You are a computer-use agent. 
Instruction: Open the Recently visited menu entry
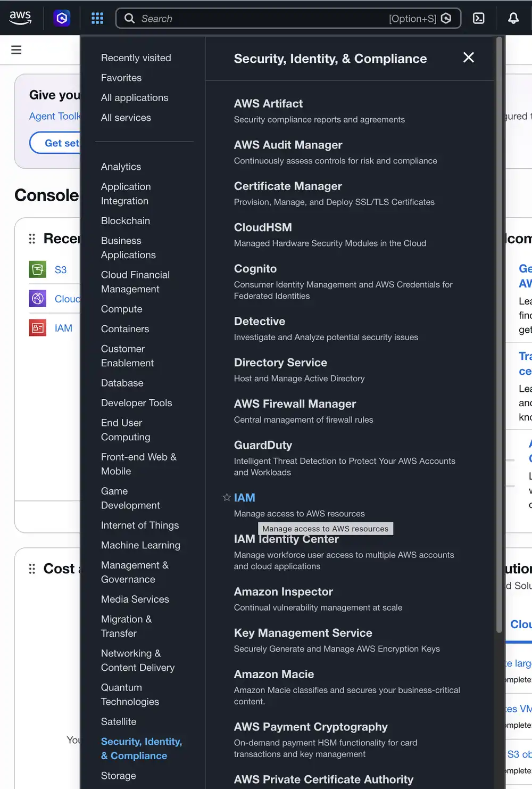(x=136, y=58)
